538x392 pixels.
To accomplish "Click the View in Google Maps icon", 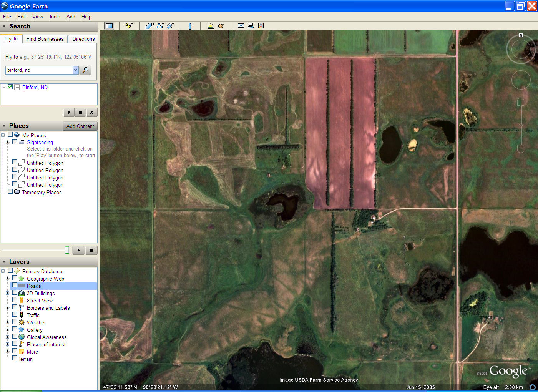I will point(261,26).
